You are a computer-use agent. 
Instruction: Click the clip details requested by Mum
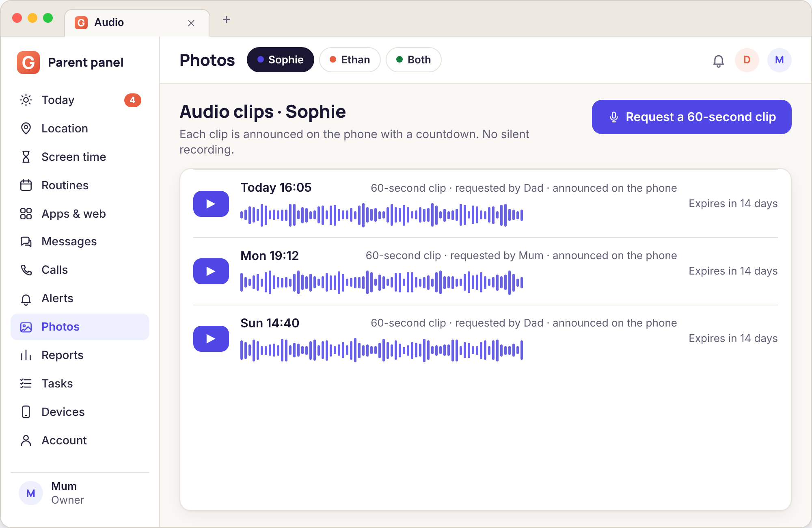[x=521, y=256]
